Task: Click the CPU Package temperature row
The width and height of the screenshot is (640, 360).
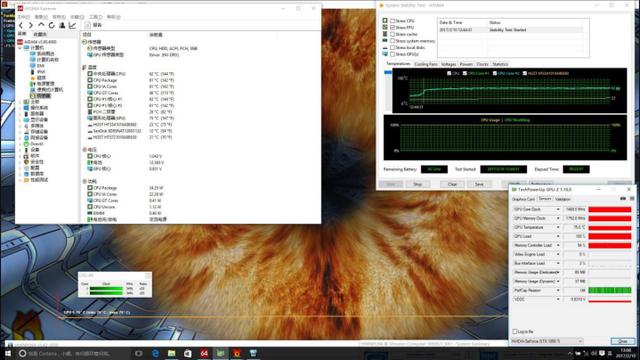Action: click(131, 80)
